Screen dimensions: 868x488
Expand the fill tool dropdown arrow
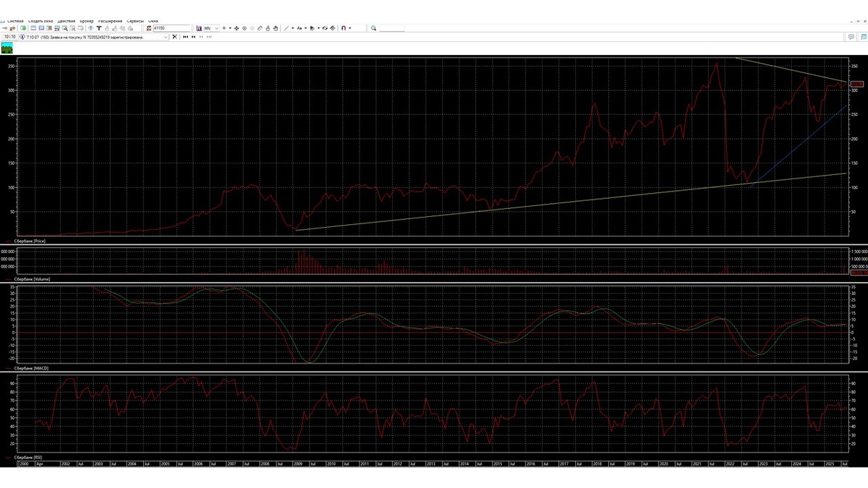point(318,28)
